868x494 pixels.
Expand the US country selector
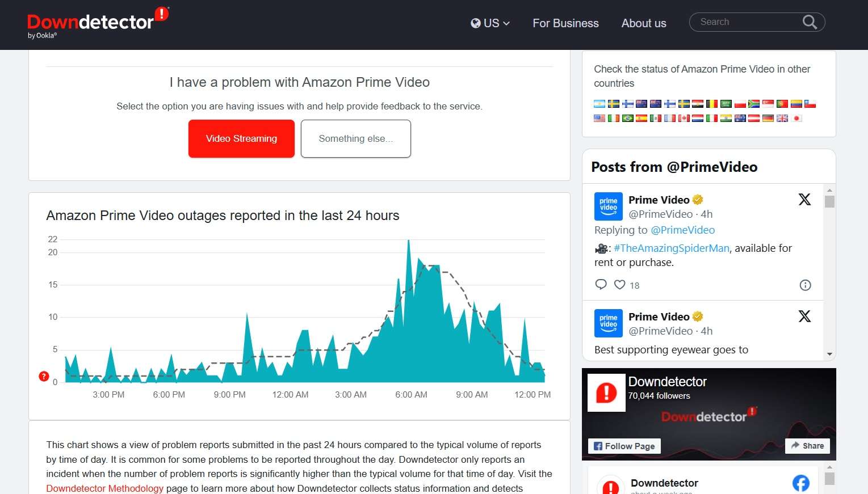pos(490,23)
